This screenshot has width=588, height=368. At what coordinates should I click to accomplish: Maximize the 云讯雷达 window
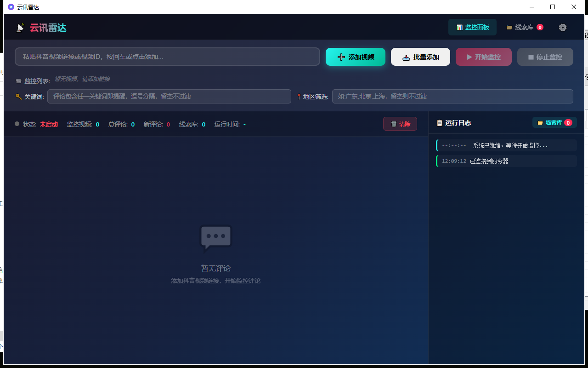[553, 7]
